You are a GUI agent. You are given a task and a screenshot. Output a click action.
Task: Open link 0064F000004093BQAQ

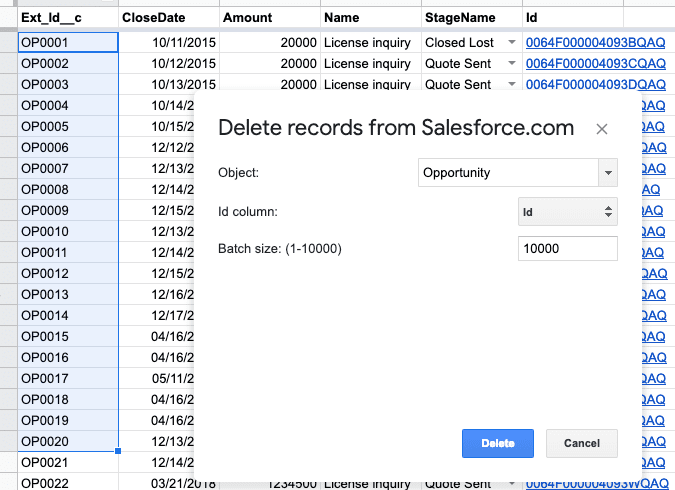point(595,42)
